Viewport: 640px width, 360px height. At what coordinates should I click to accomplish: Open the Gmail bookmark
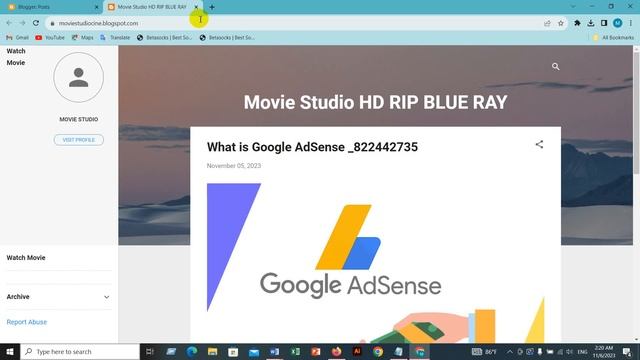point(18,38)
